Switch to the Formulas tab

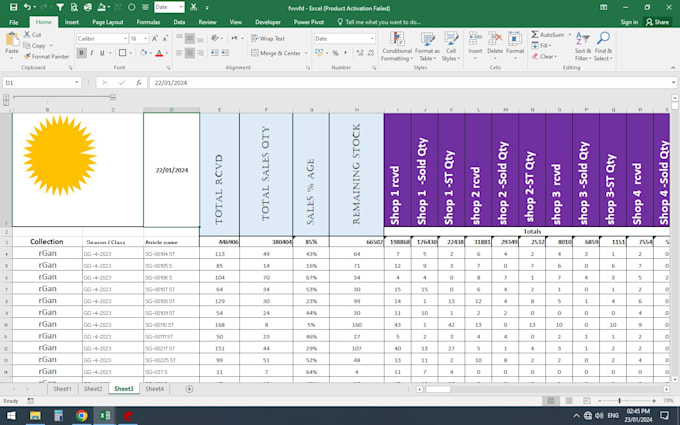point(148,22)
